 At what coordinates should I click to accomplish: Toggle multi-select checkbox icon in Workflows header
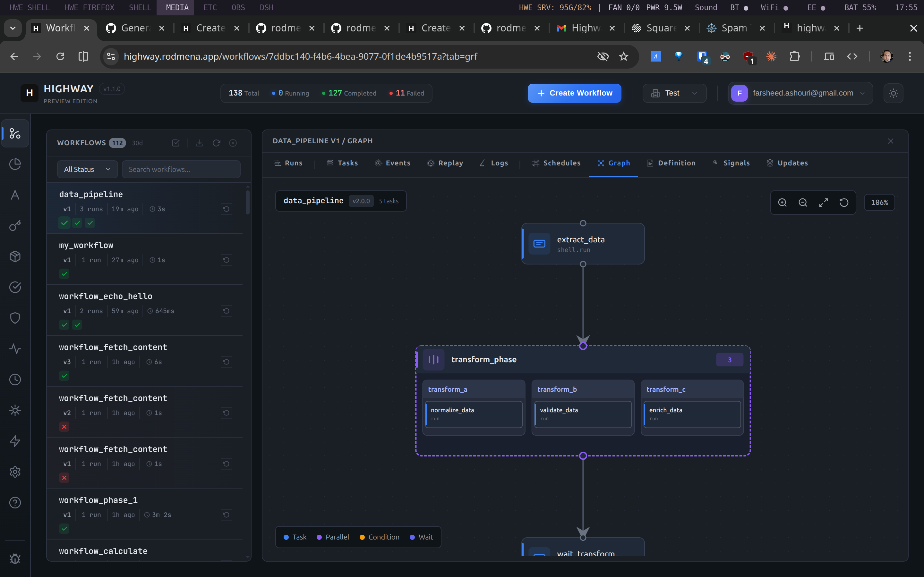click(176, 143)
